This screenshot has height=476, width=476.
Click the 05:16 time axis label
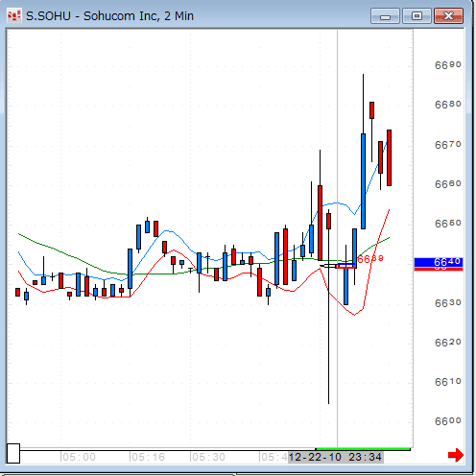(x=148, y=457)
